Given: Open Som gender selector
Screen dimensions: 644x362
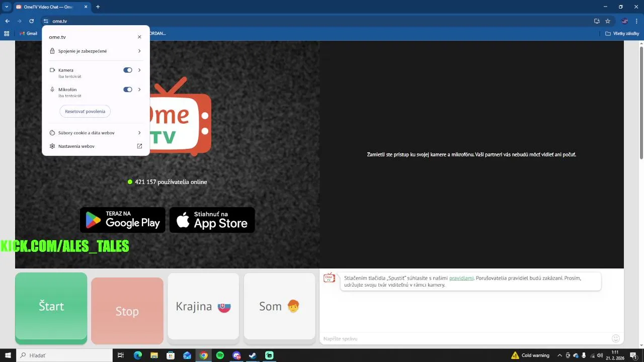Looking at the screenshot, I should 279,308.
